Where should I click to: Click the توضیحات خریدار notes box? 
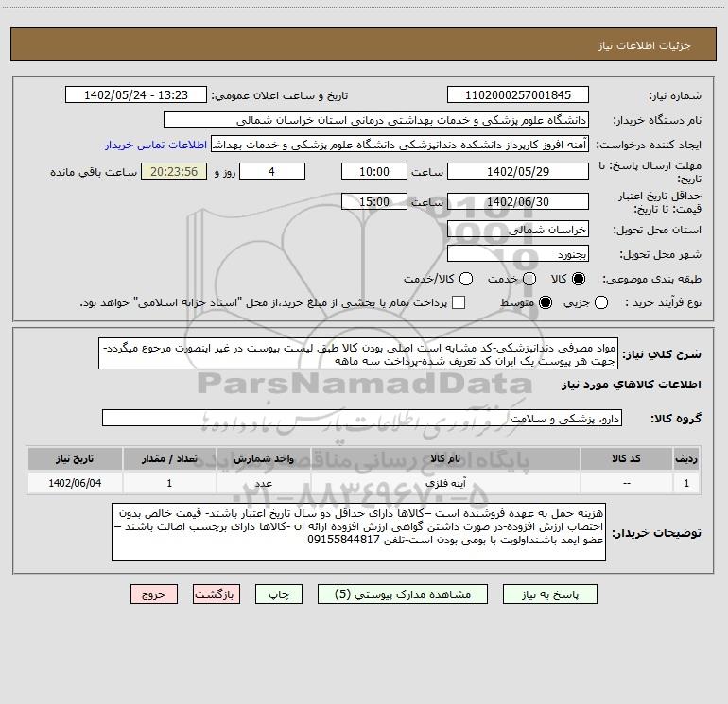(358, 532)
